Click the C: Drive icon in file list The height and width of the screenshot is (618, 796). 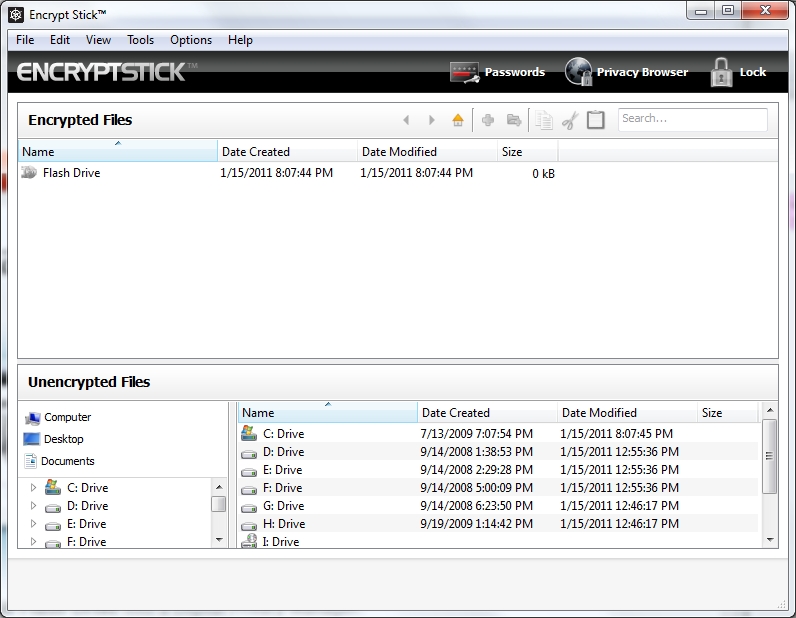(249, 433)
